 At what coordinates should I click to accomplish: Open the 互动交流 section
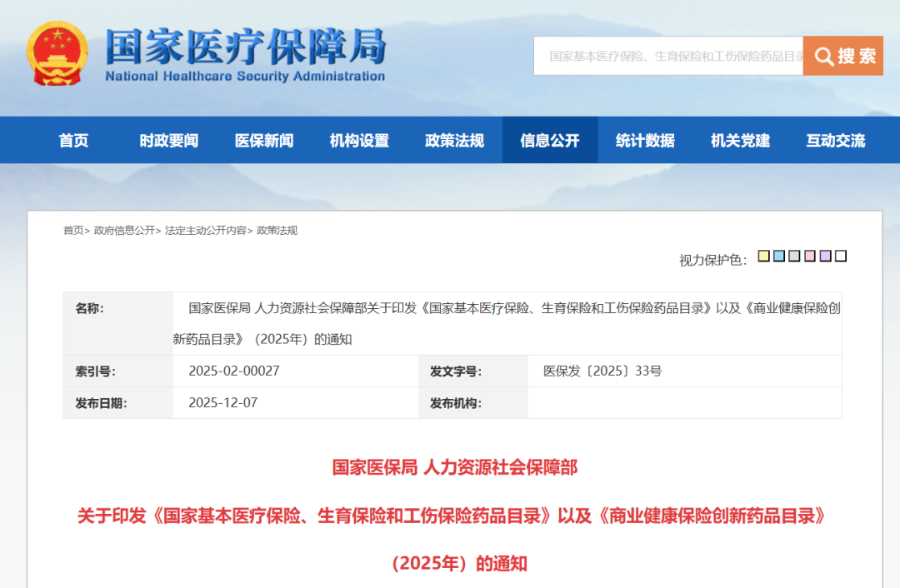click(x=836, y=140)
